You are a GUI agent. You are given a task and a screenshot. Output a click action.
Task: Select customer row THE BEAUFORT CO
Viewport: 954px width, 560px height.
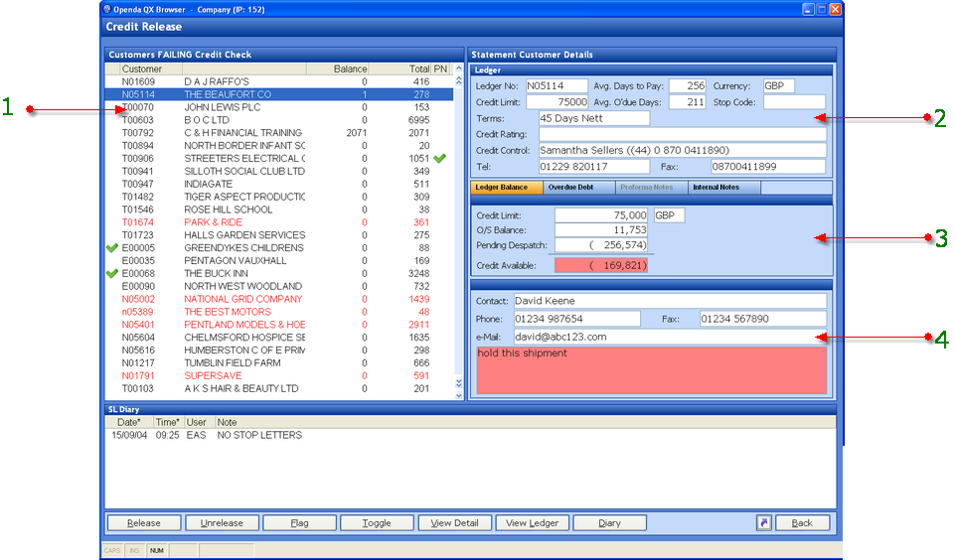pos(278,94)
